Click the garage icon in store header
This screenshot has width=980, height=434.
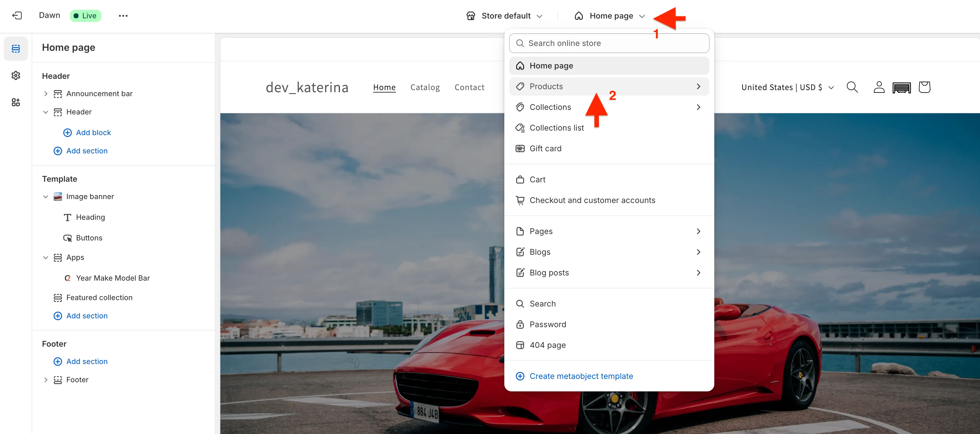coord(901,87)
